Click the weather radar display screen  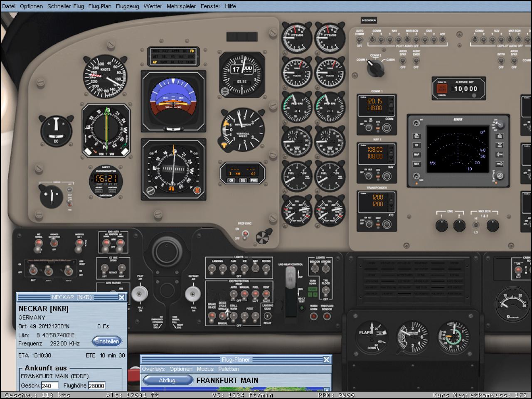456,149
